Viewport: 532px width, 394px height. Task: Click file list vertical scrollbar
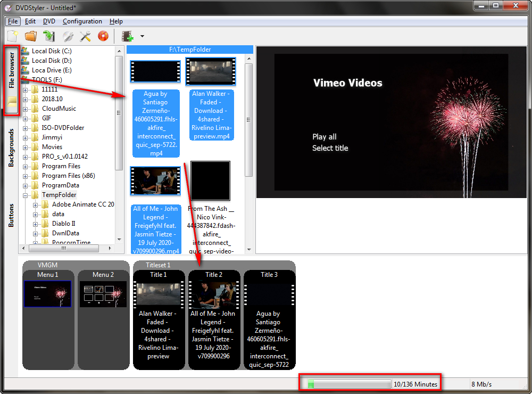[x=248, y=120]
